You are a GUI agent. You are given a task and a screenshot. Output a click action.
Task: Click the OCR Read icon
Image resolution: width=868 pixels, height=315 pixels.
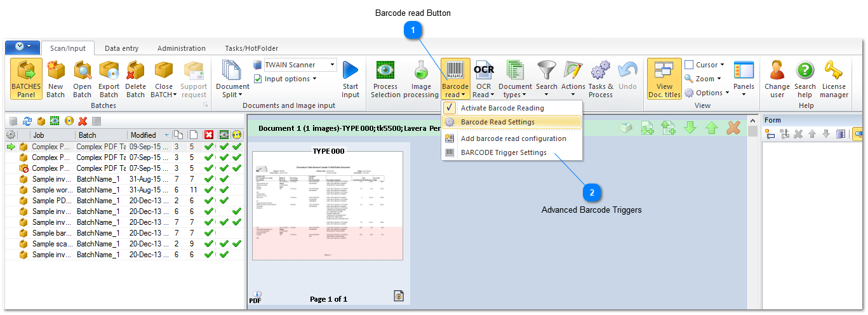484,70
